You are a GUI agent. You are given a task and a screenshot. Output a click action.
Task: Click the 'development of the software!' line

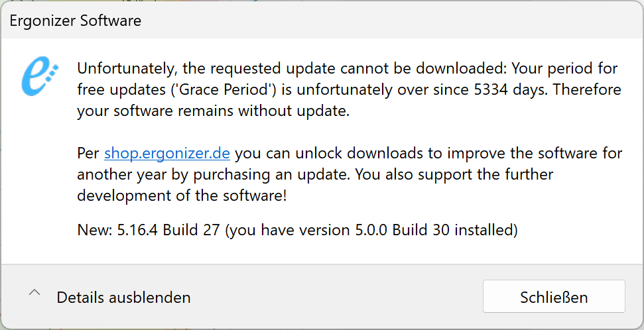pyautogui.click(x=182, y=195)
